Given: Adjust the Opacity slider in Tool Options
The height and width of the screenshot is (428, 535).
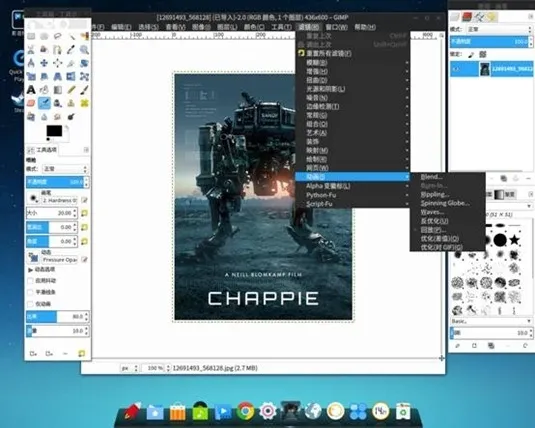Looking at the screenshot, I should [x=55, y=182].
